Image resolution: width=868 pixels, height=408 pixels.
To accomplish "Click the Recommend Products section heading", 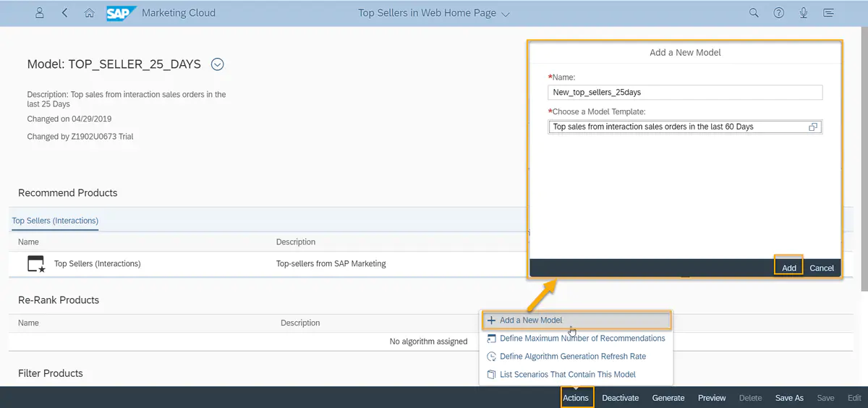I will [67, 193].
